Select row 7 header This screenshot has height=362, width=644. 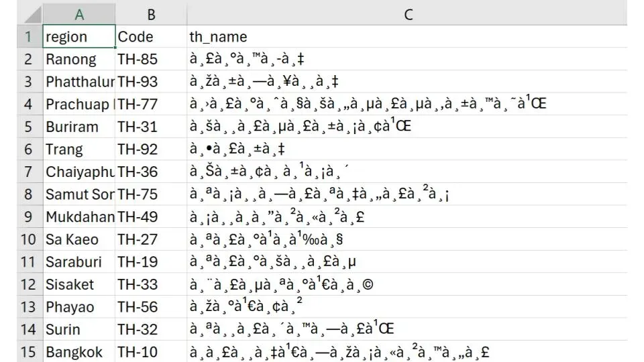[x=30, y=172]
